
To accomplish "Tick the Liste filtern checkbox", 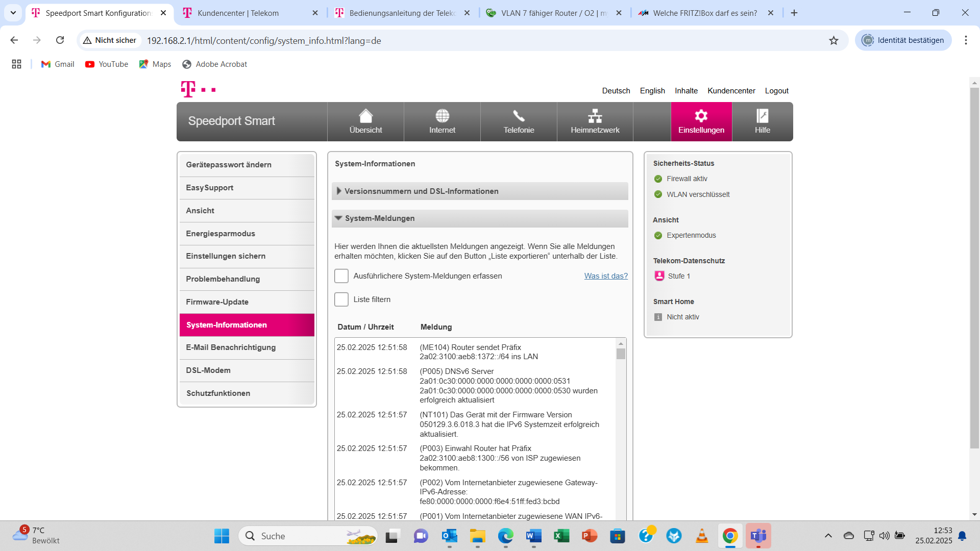I will coord(341,299).
